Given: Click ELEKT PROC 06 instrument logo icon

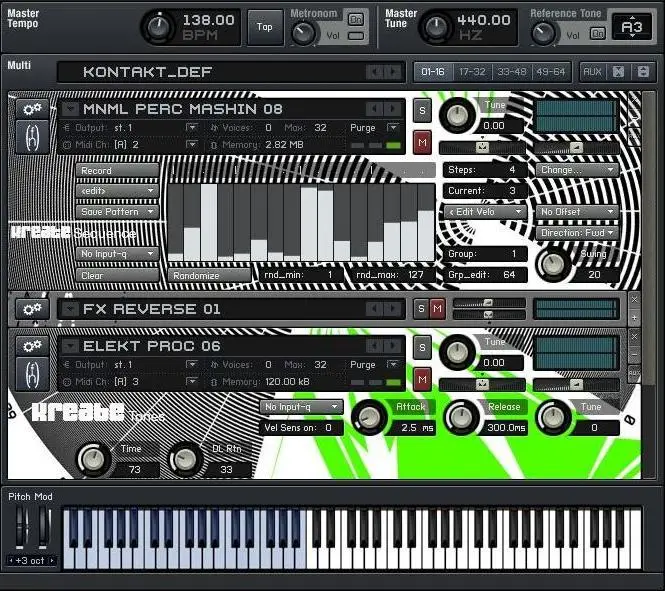Looking at the screenshot, I should tap(32, 374).
